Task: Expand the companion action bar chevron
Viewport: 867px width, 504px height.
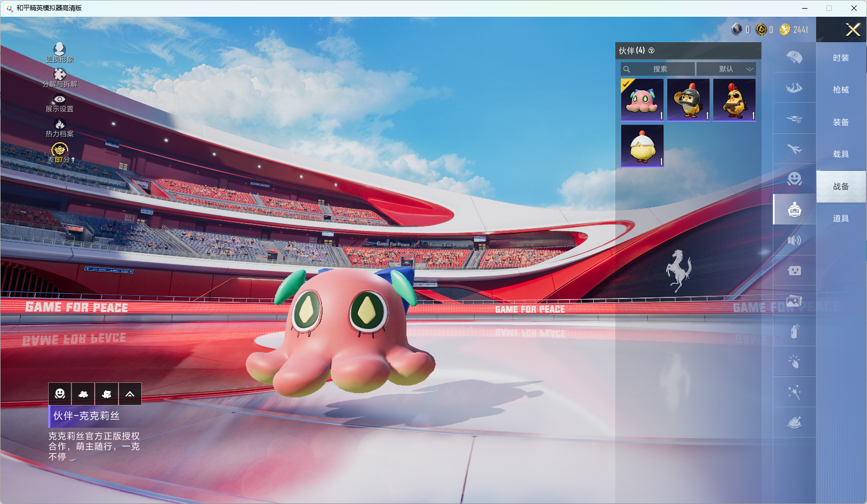Action: point(130,394)
